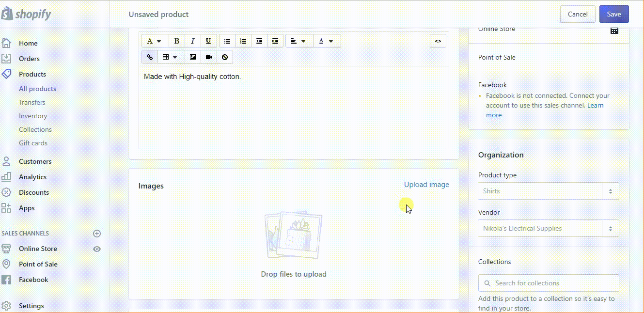The image size is (644, 313).
Task: Toggle underline formatting
Action: [208, 41]
